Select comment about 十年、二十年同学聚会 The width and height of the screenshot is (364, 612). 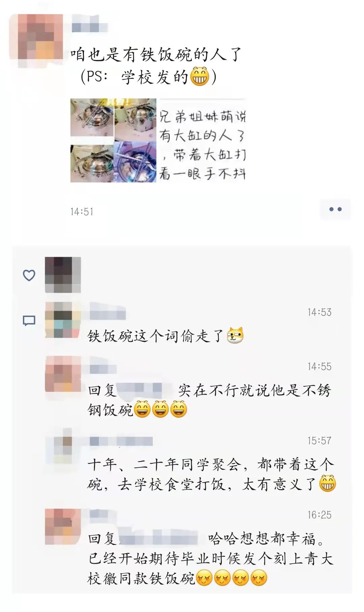[x=211, y=474]
